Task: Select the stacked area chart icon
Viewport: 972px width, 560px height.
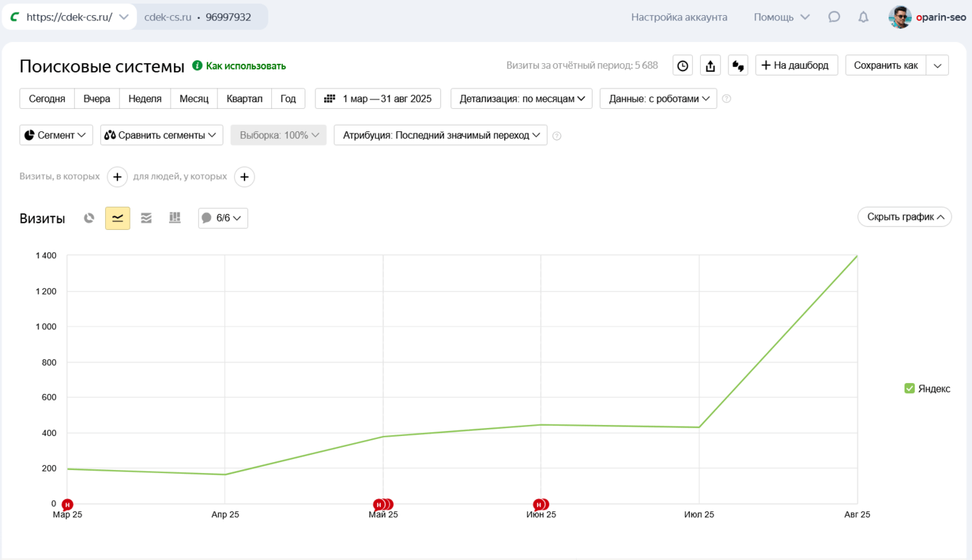Action: (x=147, y=218)
